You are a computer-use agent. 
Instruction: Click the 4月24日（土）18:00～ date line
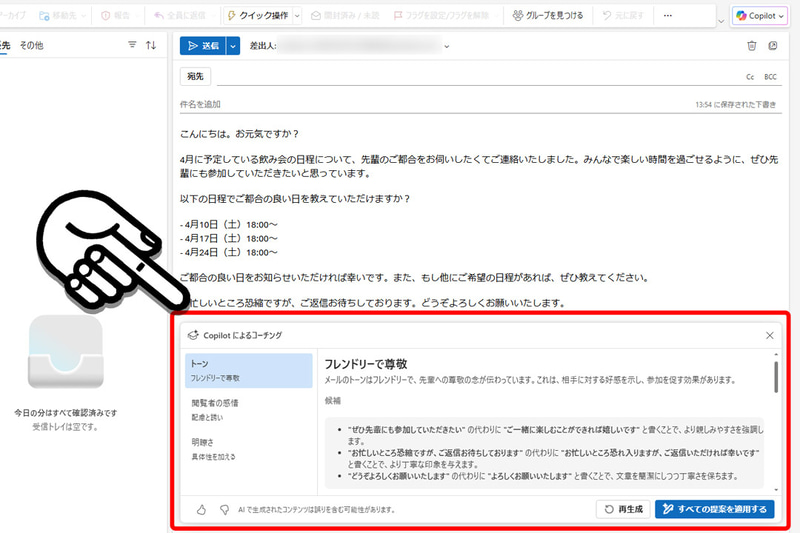(x=229, y=252)
